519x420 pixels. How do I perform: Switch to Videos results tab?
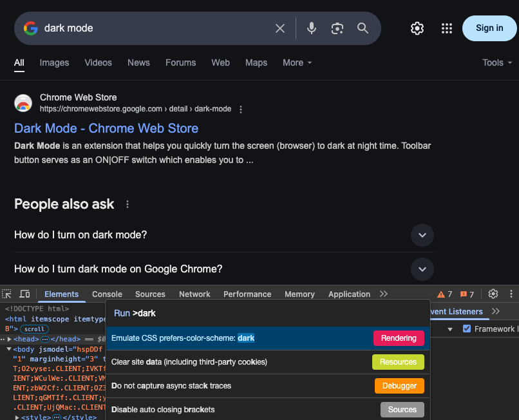point(98,62)
